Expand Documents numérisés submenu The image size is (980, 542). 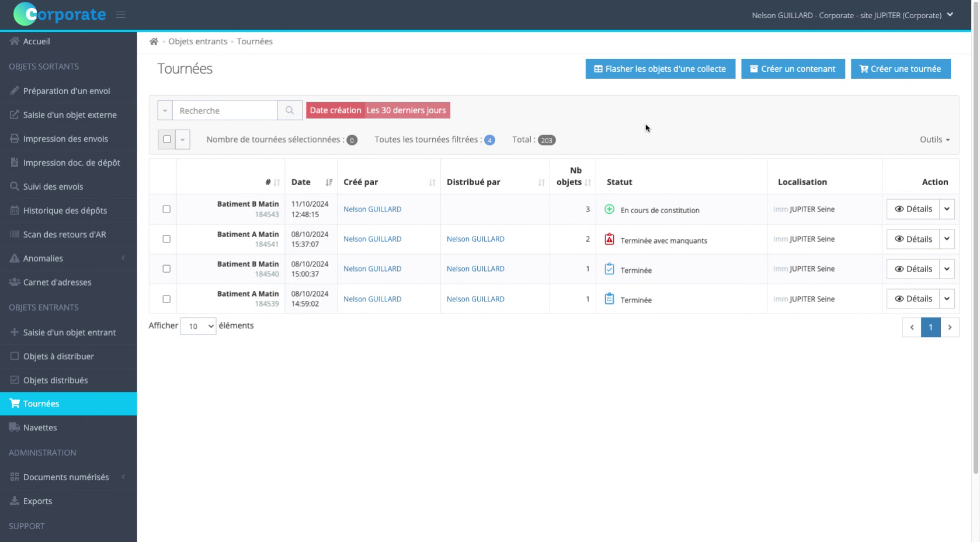point(68,477)
